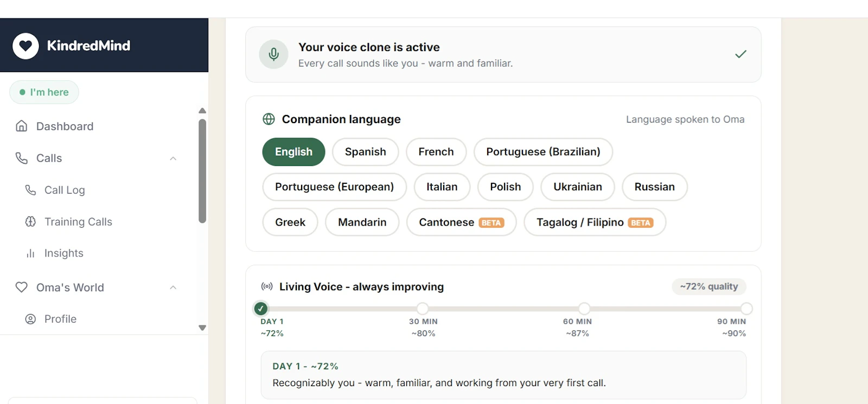
Task: Click the Companion language globe icon
Action: click(x=269, y=119)
